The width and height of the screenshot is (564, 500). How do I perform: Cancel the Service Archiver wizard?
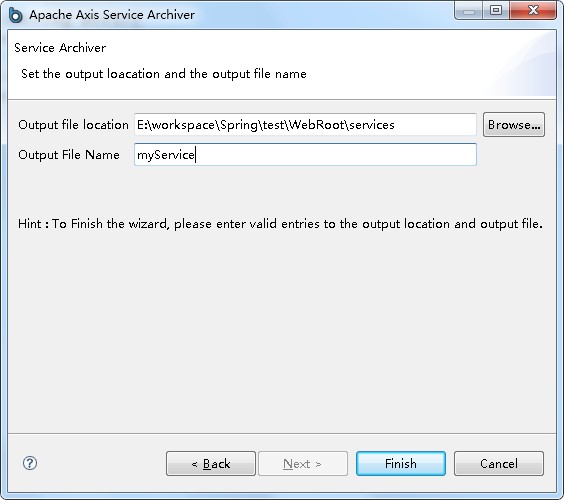point(499,463)
